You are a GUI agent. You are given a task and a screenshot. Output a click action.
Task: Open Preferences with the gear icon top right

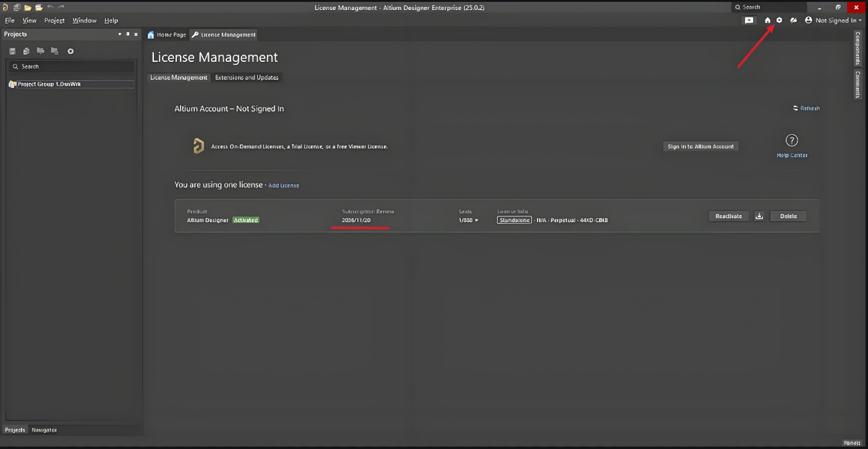point(779,20)
